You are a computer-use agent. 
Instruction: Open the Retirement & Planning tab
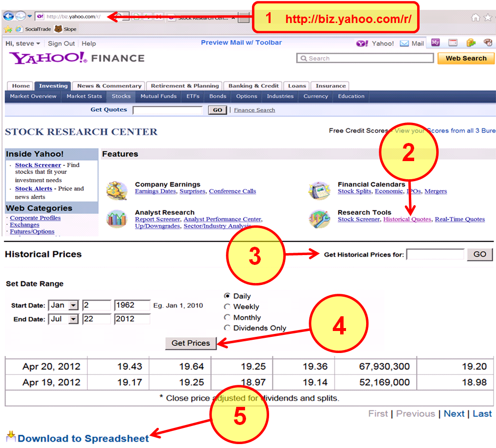click(185, 86)
